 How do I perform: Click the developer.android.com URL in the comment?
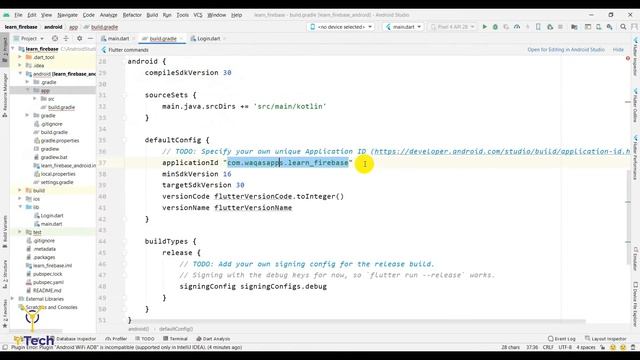click(502, 151)
